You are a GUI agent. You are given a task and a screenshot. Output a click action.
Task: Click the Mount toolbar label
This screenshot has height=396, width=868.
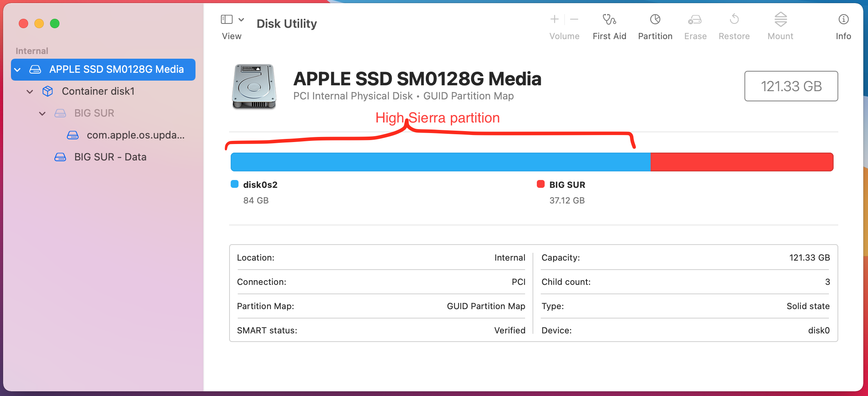point(780,36)
